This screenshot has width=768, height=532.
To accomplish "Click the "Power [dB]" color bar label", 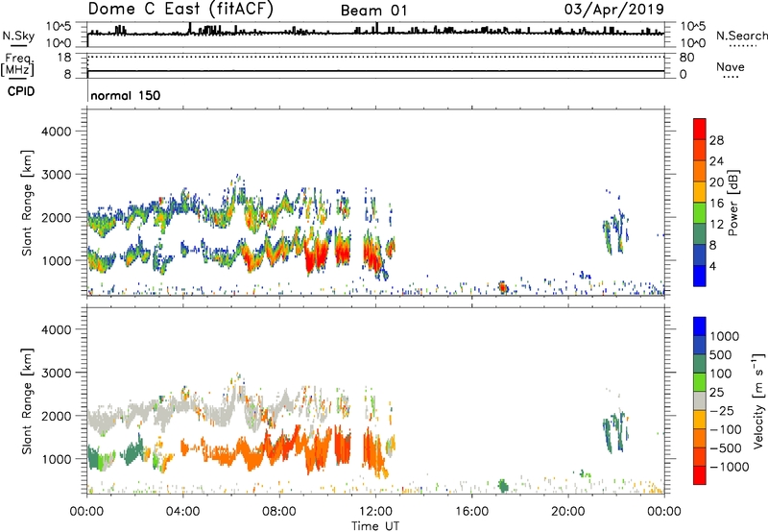I will 732,203.
